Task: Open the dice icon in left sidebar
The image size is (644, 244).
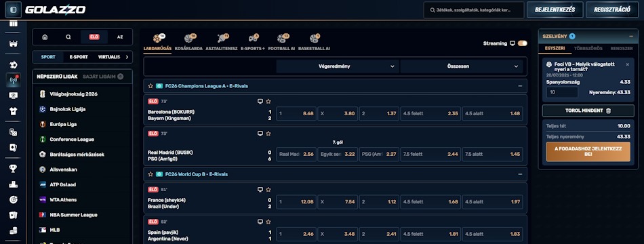Action: pos(13,132)
